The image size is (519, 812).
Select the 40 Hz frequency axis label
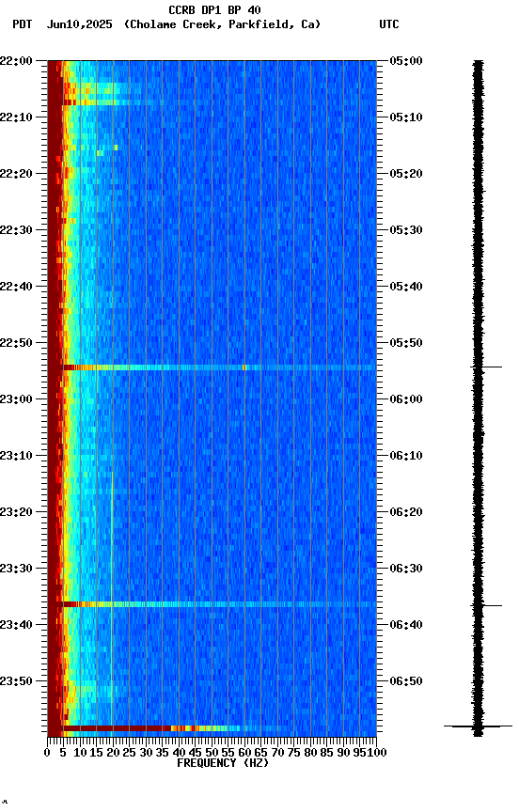click(179, 753)
